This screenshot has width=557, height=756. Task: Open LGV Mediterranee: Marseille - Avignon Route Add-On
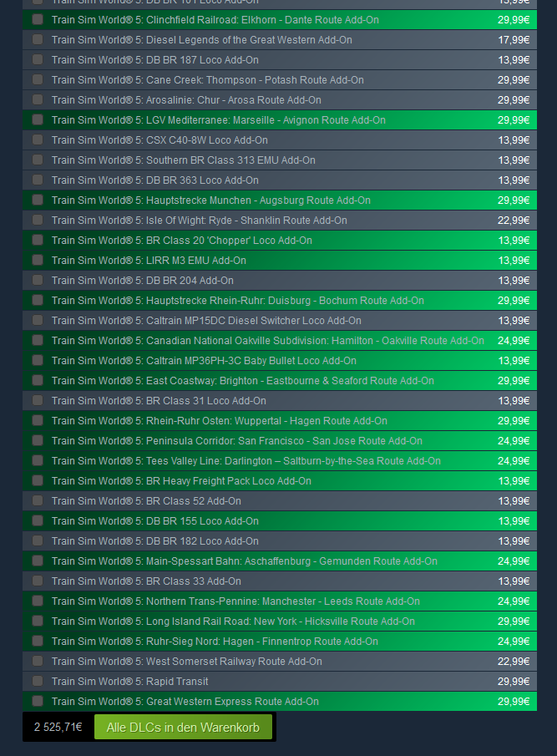[218, 120]
